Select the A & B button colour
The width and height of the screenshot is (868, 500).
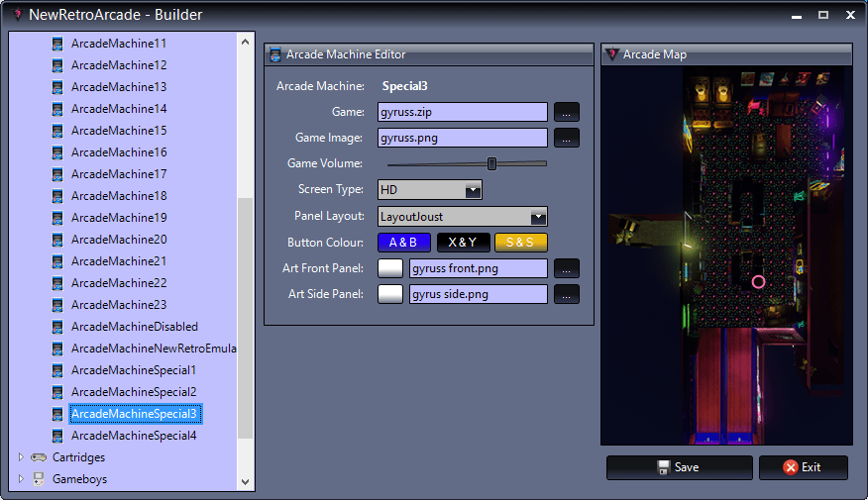409,243
